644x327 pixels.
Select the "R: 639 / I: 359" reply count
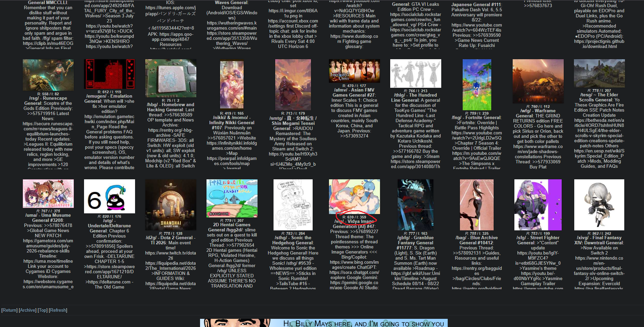pyautogui.click(x=354, y=217)
